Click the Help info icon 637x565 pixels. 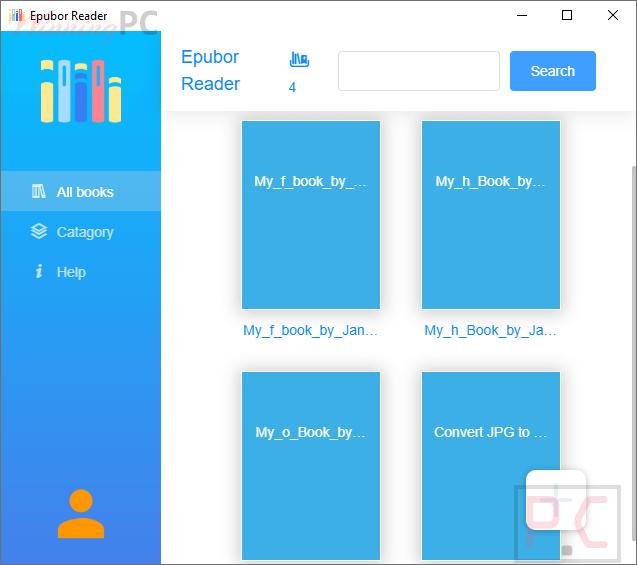[x=39, y=271]
